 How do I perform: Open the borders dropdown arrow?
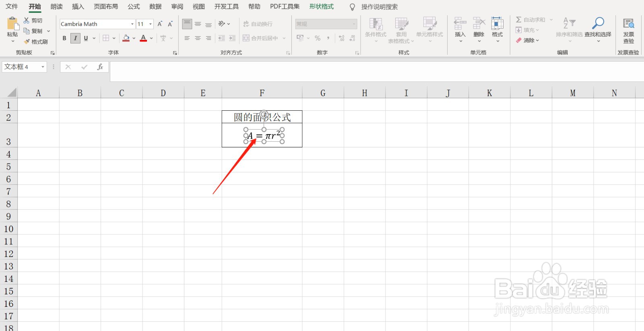tap(114, 38)
